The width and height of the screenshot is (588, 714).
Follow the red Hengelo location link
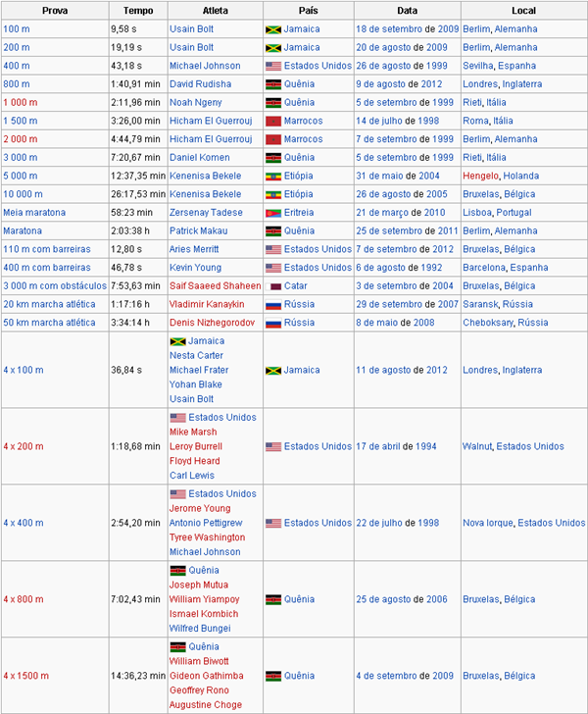pyautogui.click(x=480, y=176)
